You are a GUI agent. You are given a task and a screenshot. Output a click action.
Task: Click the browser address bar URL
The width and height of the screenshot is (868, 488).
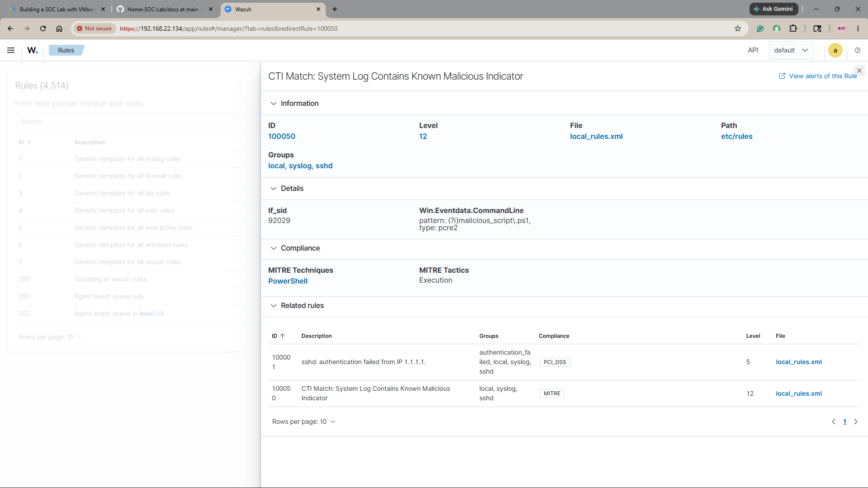pyautogui.click(x=228, y=28)
